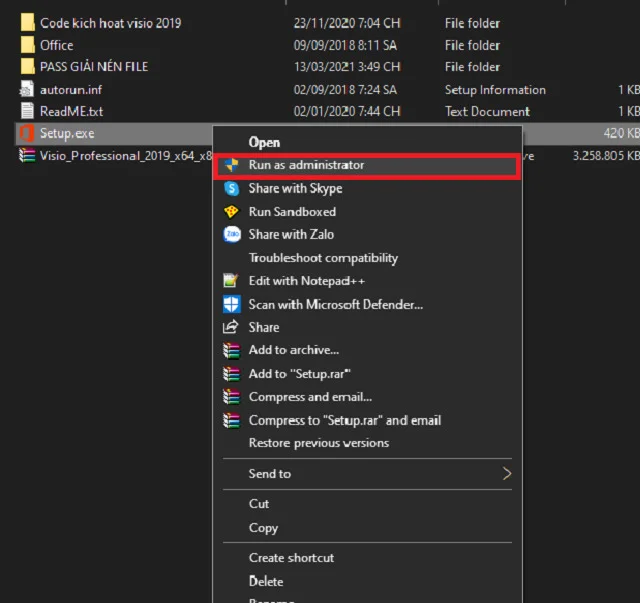Click the folder icon of Code kich hoat visio 2019
The height and width of the screenshot is (603, 640).
tap(27, 22)
